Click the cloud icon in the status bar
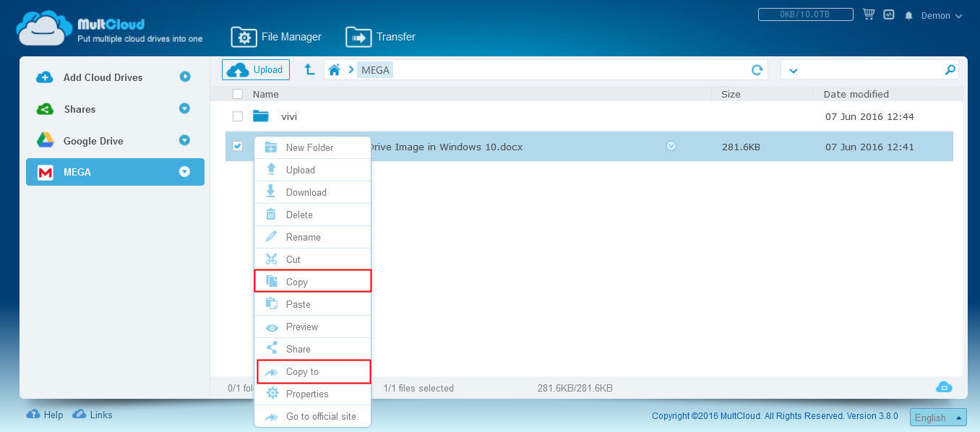980x432 pixels. click(944, 387)
